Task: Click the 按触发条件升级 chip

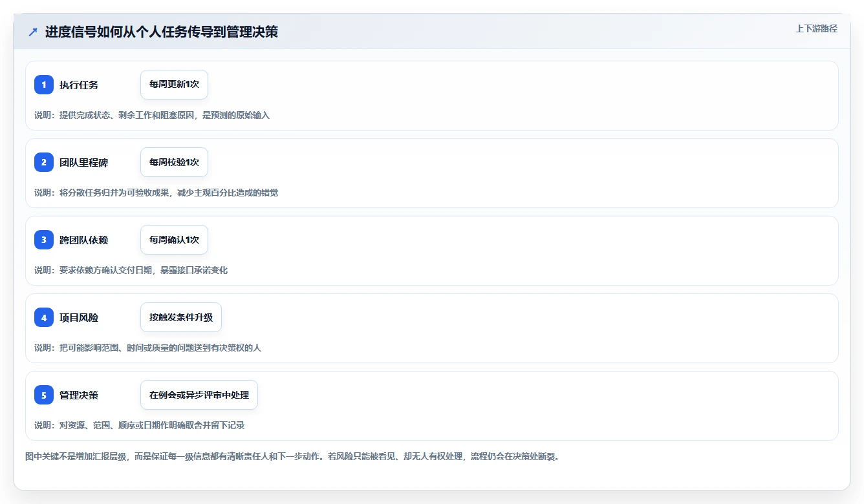Action: point(181,317)
